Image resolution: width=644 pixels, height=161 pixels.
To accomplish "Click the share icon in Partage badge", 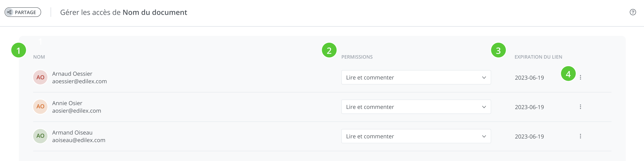I will 9,12.
